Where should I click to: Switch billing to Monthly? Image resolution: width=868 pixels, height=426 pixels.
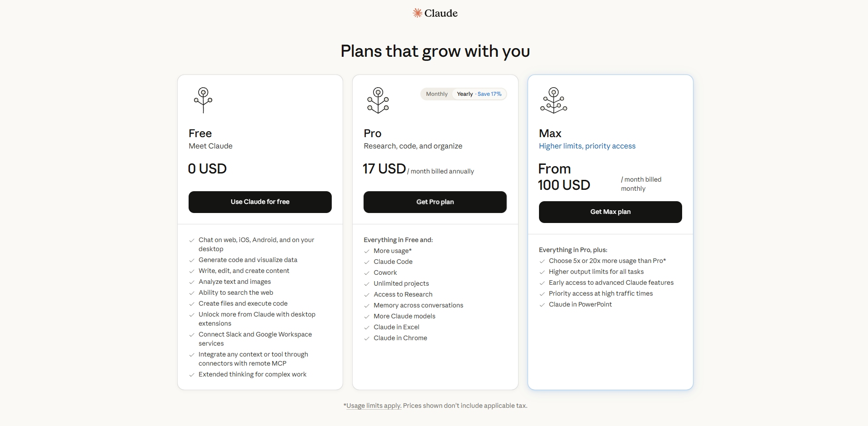[x=437, y=94]
